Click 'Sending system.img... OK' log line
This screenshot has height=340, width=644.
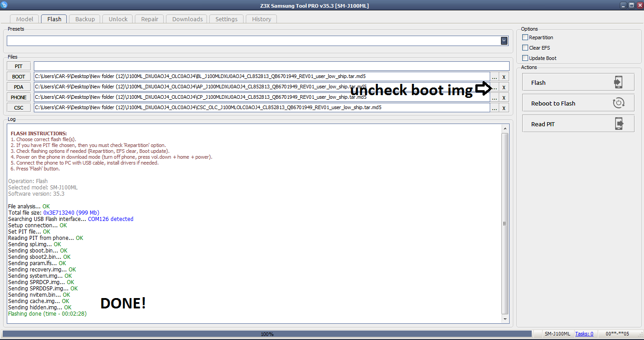(x=40, y=276)
